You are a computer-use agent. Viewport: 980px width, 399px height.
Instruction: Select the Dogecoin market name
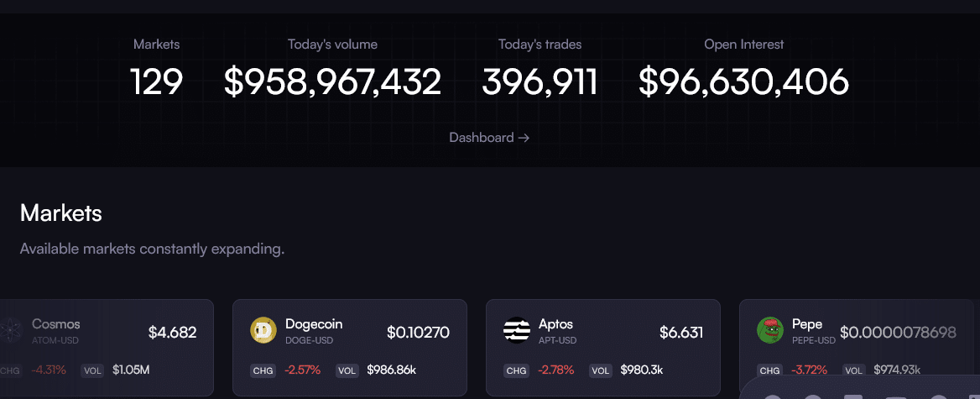tap(314, 324)
